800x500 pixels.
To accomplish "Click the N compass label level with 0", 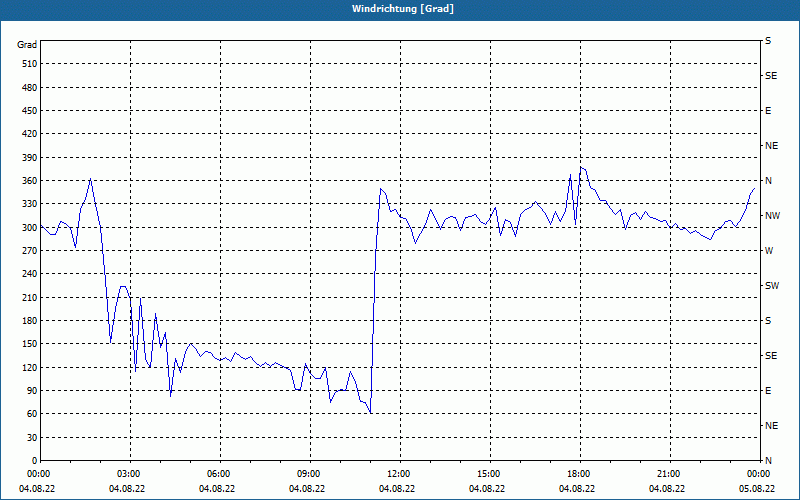I will click(x=768, y=461).
